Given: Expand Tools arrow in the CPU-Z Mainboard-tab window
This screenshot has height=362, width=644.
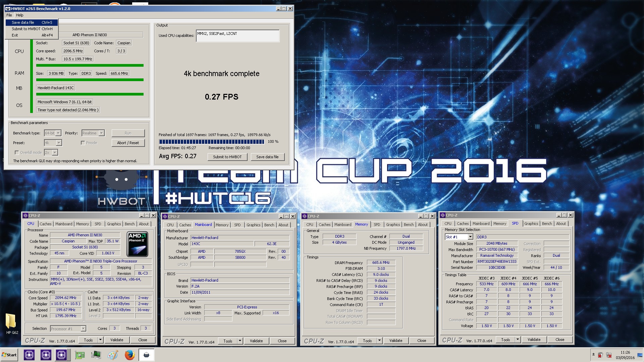Looking at the screenshot, I should [240, 341].
